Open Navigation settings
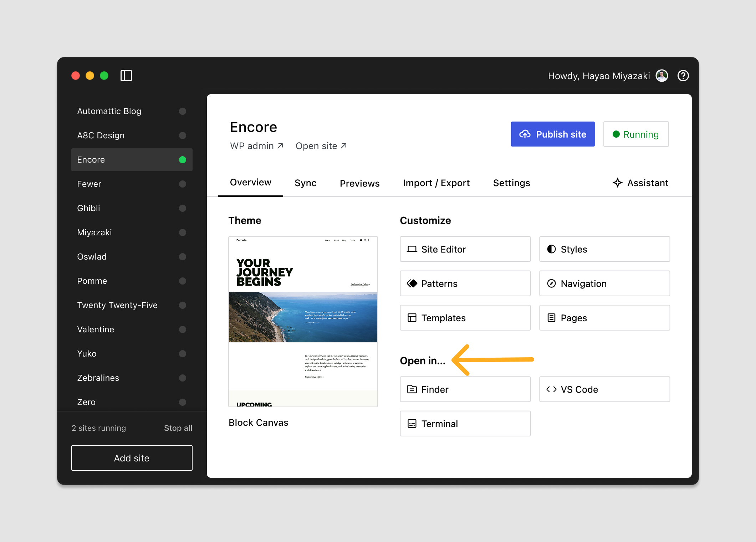The width and height of the screenshot is (756, 542). [x=604, y=283]
